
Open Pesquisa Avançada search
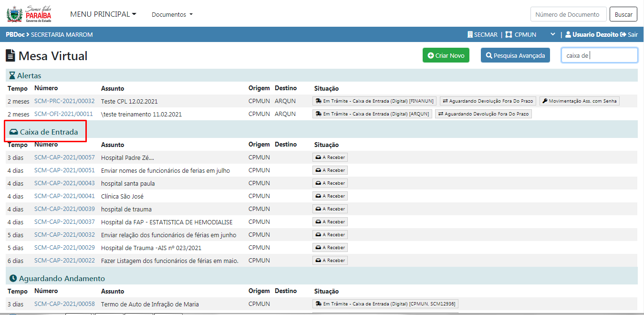click(515, 55)
